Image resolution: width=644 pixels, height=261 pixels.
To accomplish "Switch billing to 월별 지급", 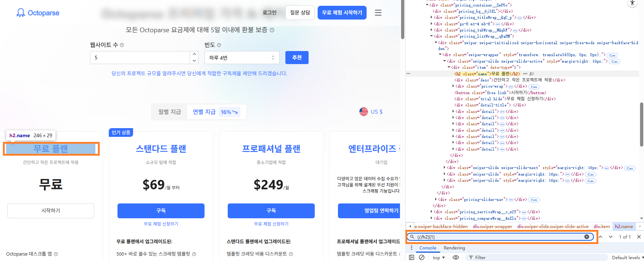I will (x=169, y=112).
